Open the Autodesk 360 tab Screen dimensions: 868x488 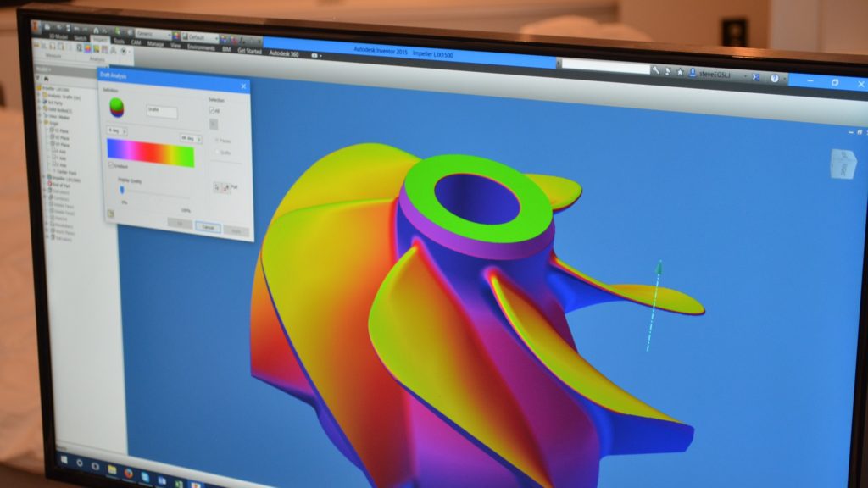point(284,53)
